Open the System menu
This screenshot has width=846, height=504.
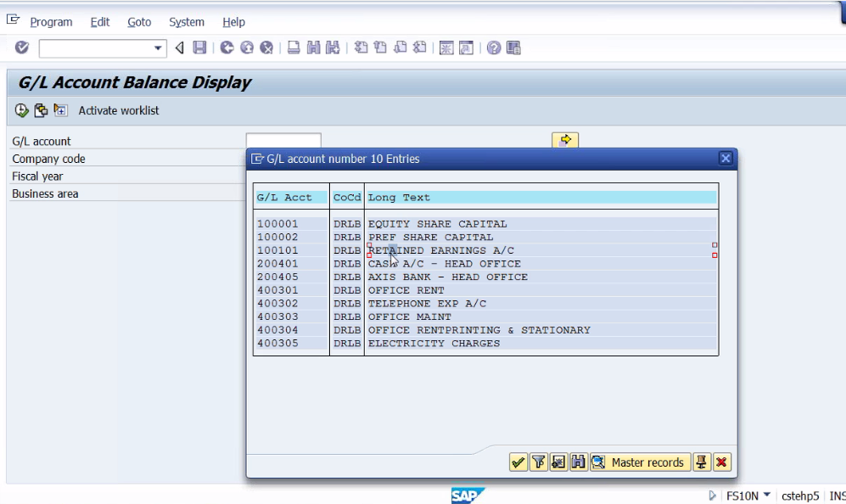pyautogui.click(x=187, y=22)
